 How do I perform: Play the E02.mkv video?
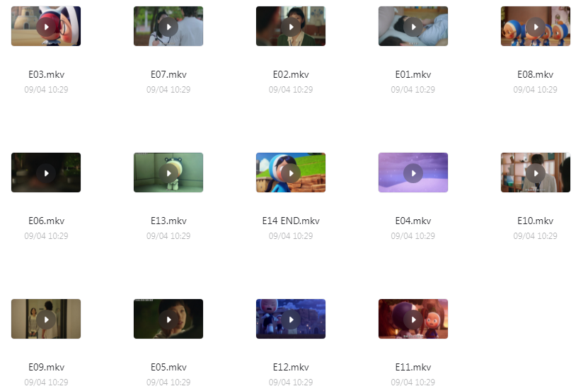click(x=291, y=27)
